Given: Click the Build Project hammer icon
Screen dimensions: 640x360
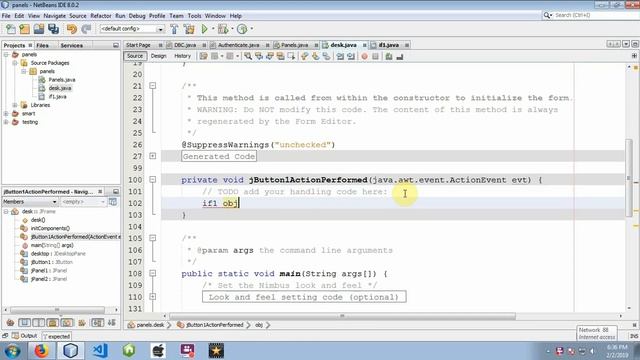Looking at the screenshot, I should tap(174, 29).
